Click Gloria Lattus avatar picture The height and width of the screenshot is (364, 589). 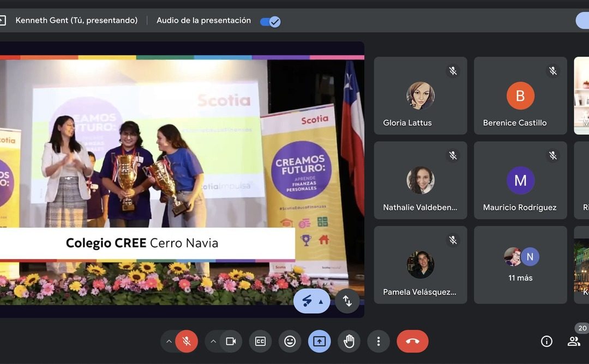420,96
